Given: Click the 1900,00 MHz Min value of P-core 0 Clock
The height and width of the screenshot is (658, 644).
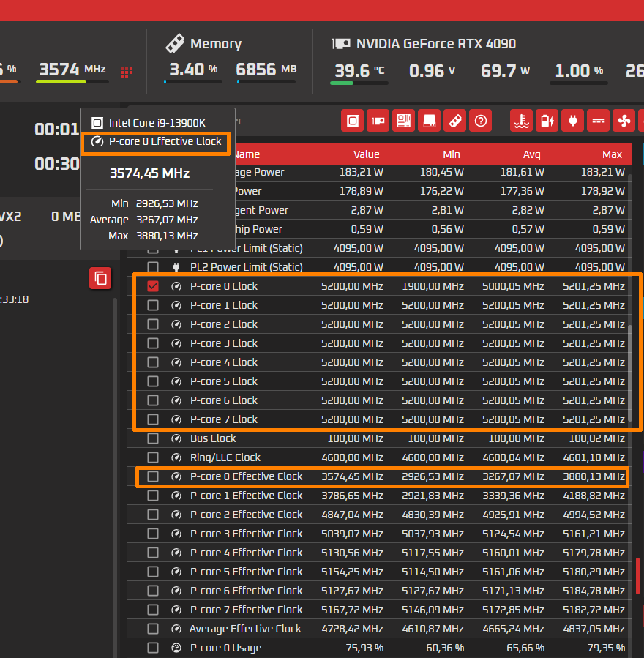Looking at the screenshot, I should click(433, 286).
